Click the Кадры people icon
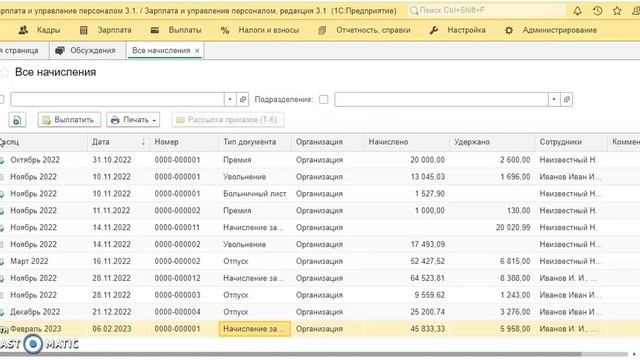Viewport: 640px width, 360px height. click(x=23, y=30)
